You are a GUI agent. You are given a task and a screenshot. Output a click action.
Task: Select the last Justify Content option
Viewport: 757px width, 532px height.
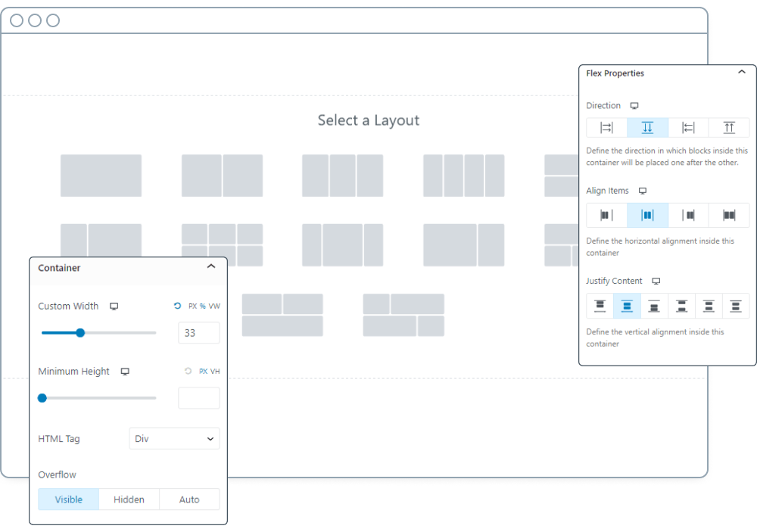(x=736, y=306)
